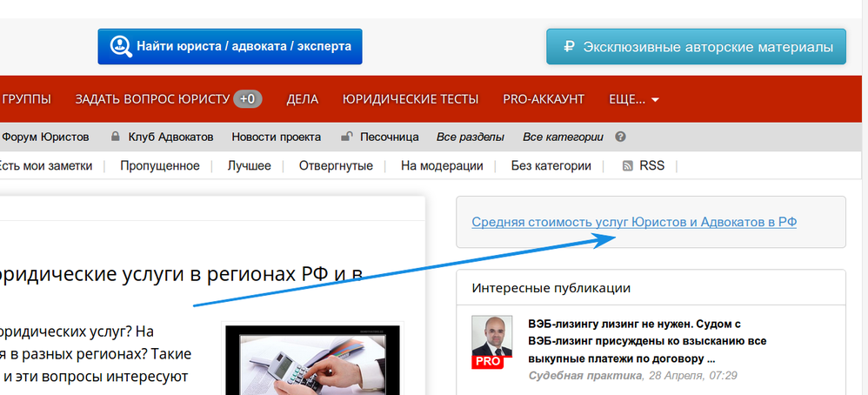Image resolution: width=868 pixels, height=395 pixels.
Task: Click the lock icon beside Клуб Адвокатов
Action: click(115, 137)
